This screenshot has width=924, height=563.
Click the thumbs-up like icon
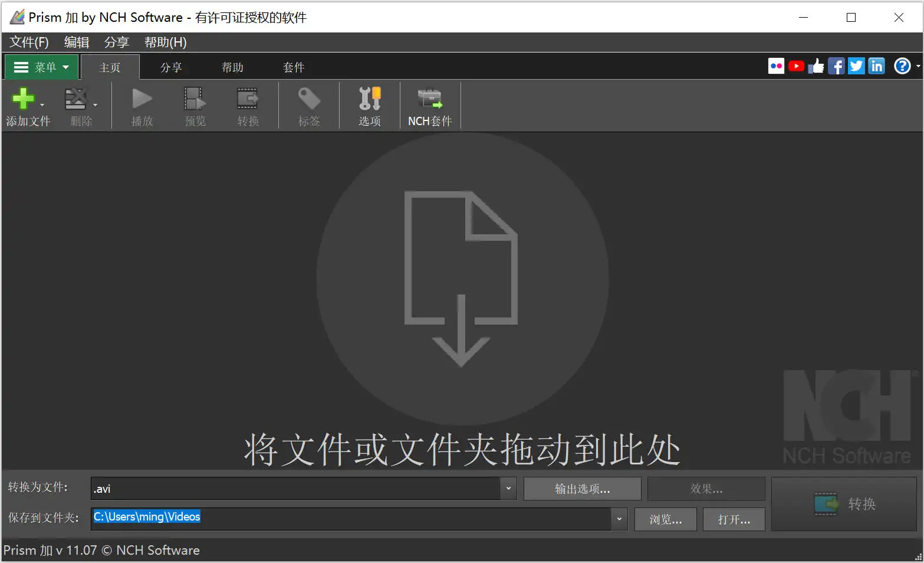tap(816, 66)
